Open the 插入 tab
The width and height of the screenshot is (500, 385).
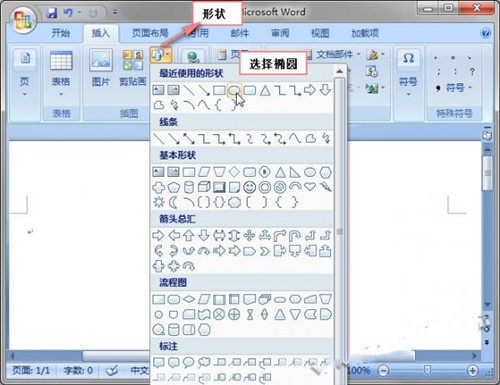(x=101, y=33)
